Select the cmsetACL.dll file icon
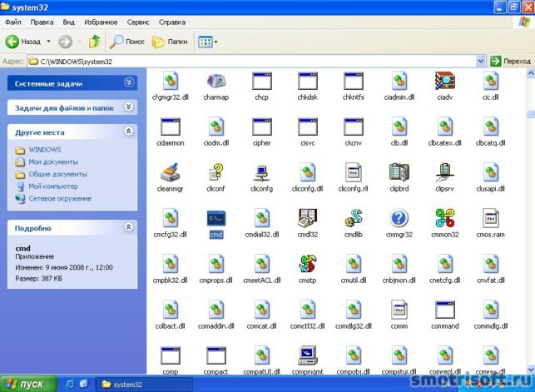The height and width of the screenshot is (392, 535). pos(262,264)
